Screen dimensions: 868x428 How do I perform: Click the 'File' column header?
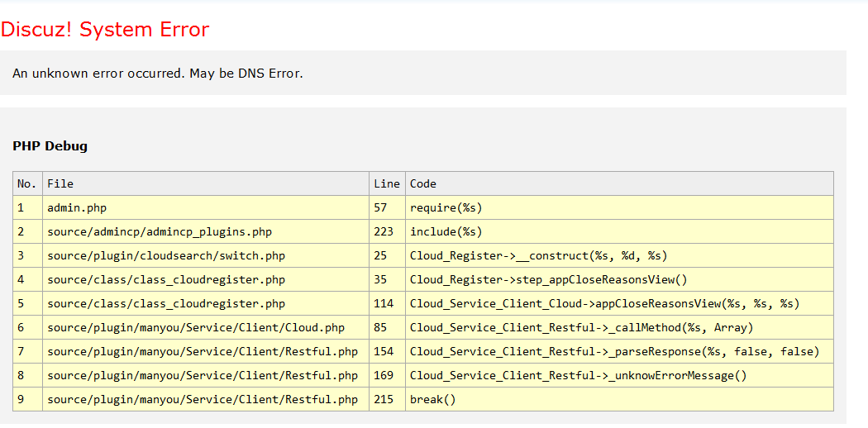click(206, 183)
